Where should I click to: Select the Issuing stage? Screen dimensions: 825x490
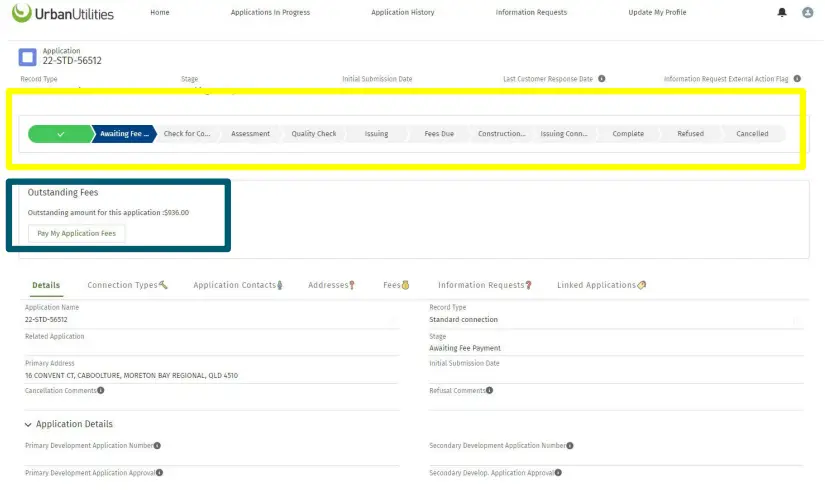[x=376, y=134]
